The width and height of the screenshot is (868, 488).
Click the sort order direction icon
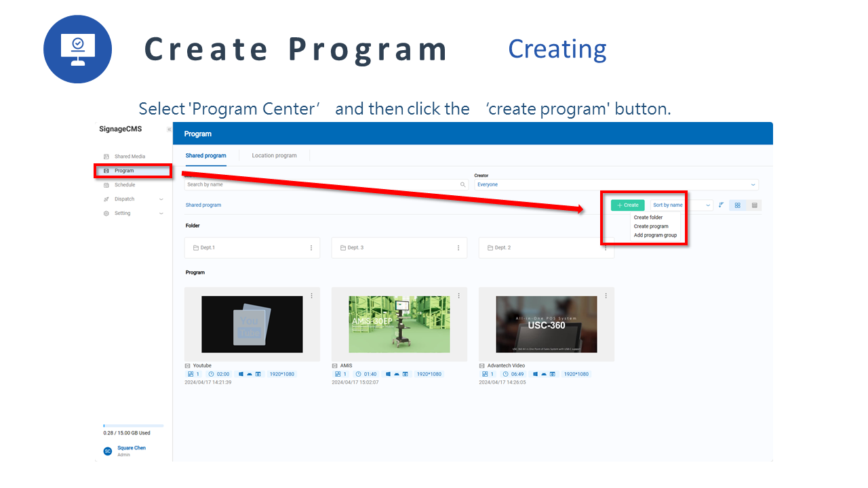tap(721, 205)
